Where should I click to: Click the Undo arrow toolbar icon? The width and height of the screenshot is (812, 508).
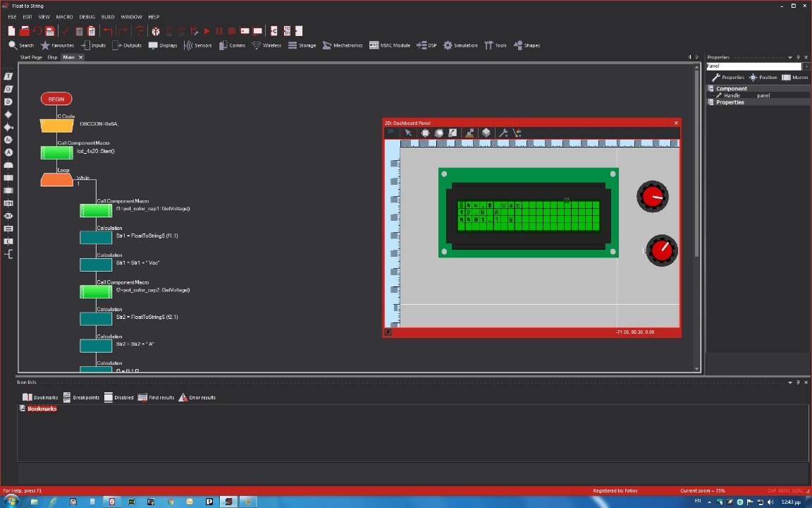[107, 31]
